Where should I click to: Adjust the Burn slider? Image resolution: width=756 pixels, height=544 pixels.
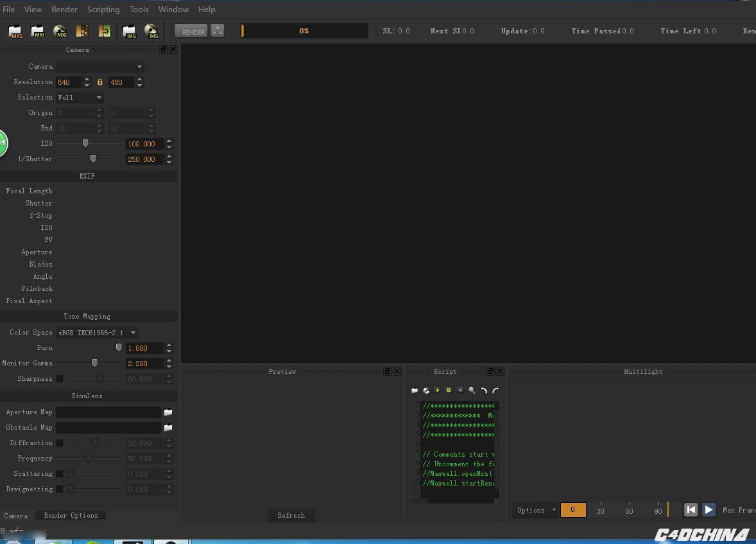point(119,347)
